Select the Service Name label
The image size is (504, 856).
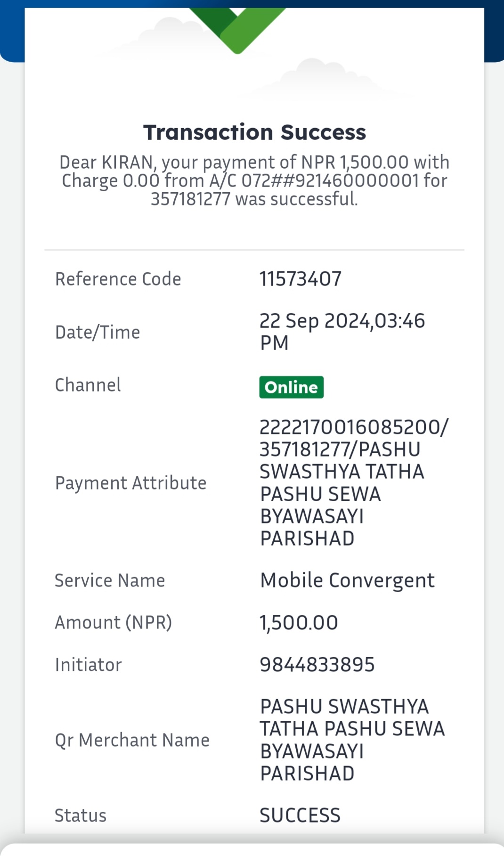110,580
